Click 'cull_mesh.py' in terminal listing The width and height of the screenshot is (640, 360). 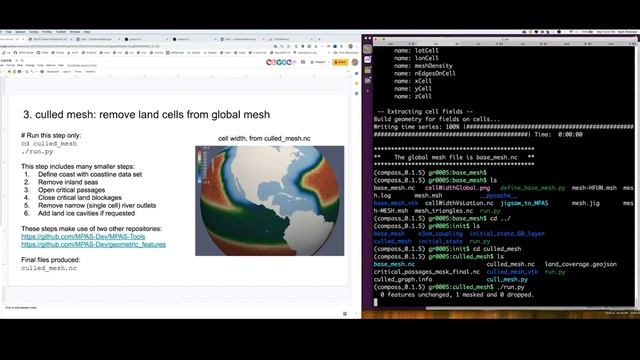(x=507, y=280)
